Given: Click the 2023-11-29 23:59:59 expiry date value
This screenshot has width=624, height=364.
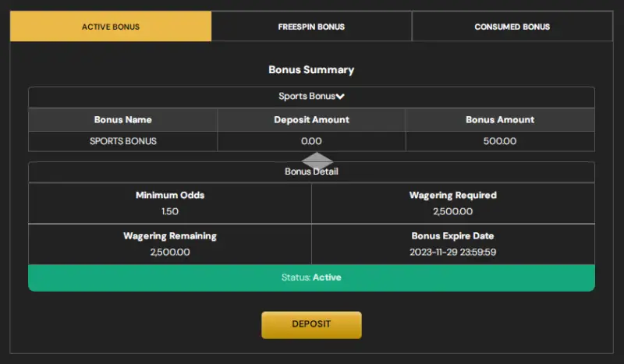Looking at the screenshot, I should (x=452, y=252).
